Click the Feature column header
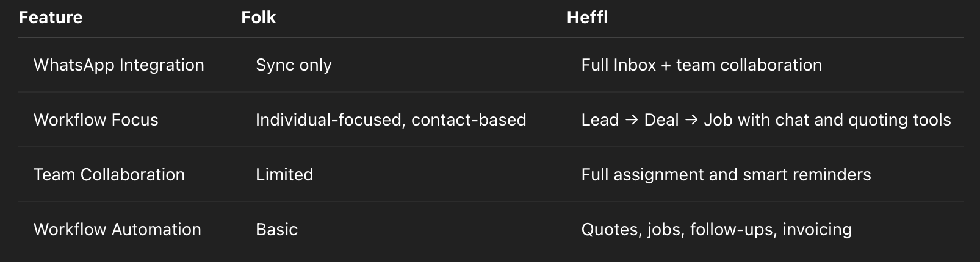Viewport: 980px width, 262px height. click(x=51, y=17)
